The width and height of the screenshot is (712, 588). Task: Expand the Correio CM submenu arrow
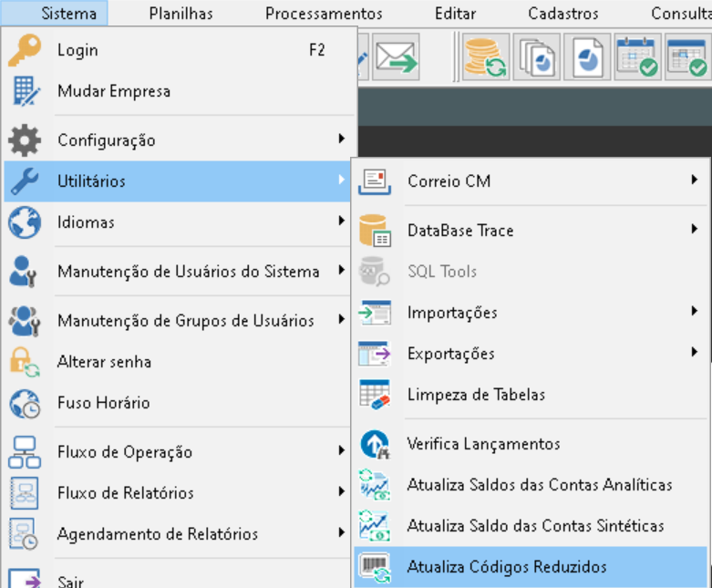tap(695, 180)
